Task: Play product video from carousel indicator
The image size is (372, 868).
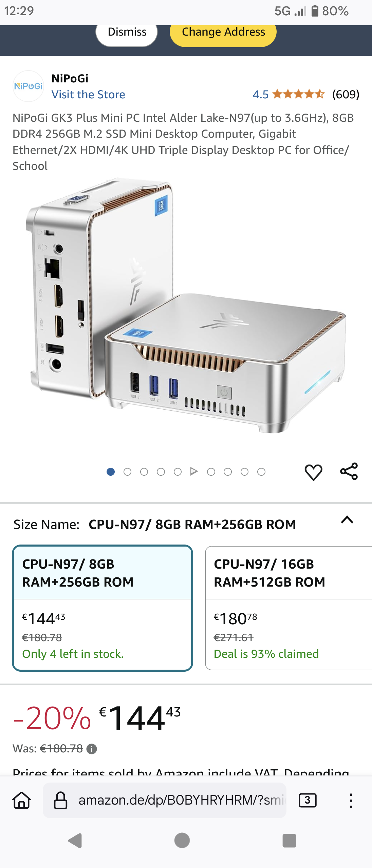Action: (x=194, y=472)
